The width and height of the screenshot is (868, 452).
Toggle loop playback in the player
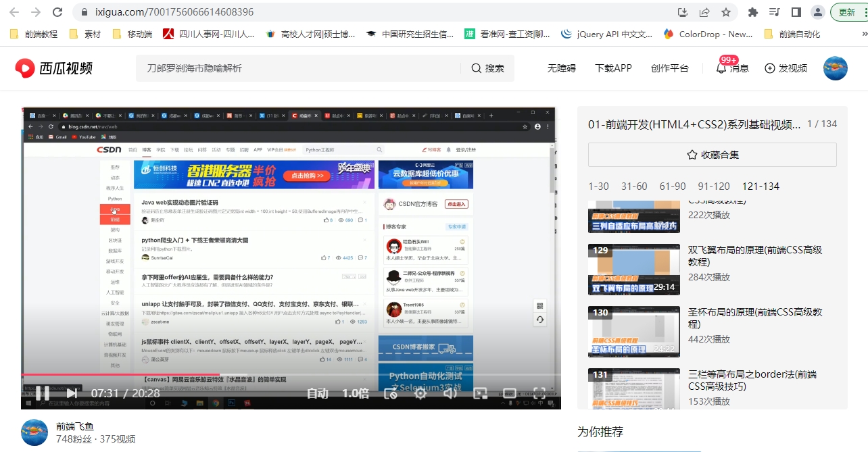pyautogui.click(x=390, y=393)
